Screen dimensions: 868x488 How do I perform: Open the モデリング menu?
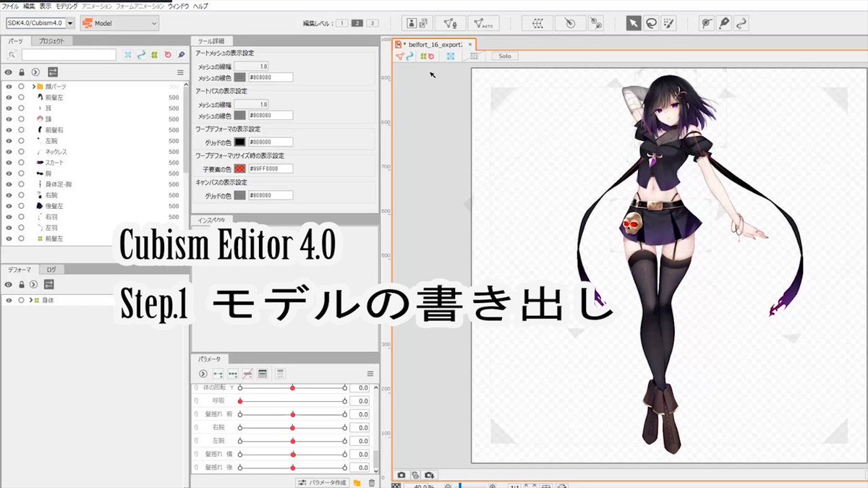coord(67,5)
